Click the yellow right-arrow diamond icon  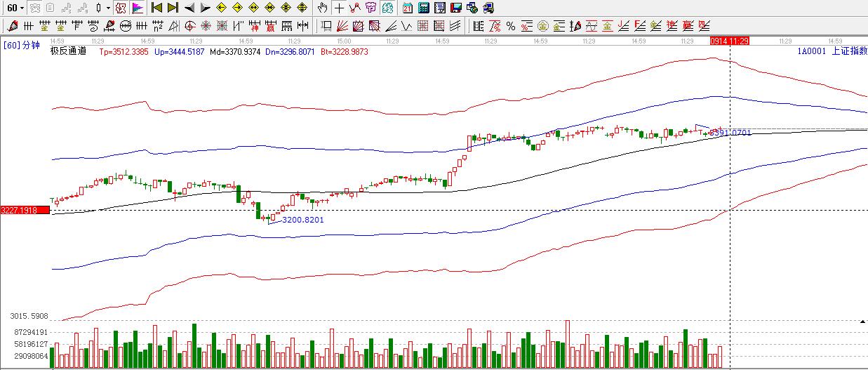coord(237,8)
